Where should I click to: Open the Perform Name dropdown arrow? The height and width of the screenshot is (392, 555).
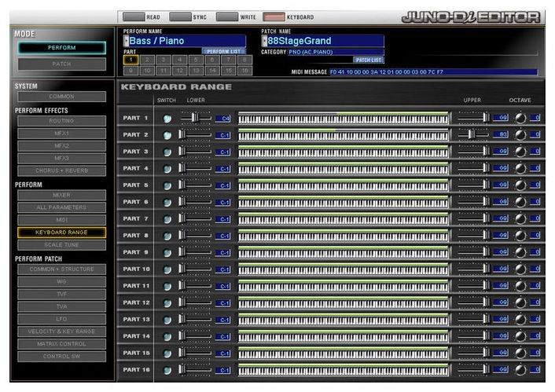coord(127,41)
